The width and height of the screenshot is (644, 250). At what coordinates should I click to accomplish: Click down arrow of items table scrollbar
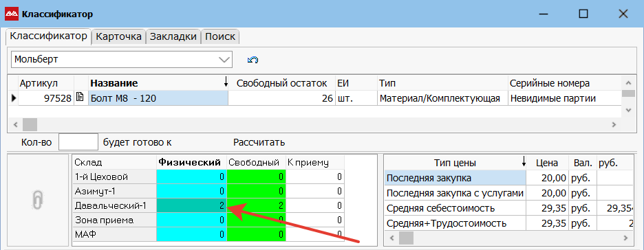pyautogui.click(x=628, y=111)
